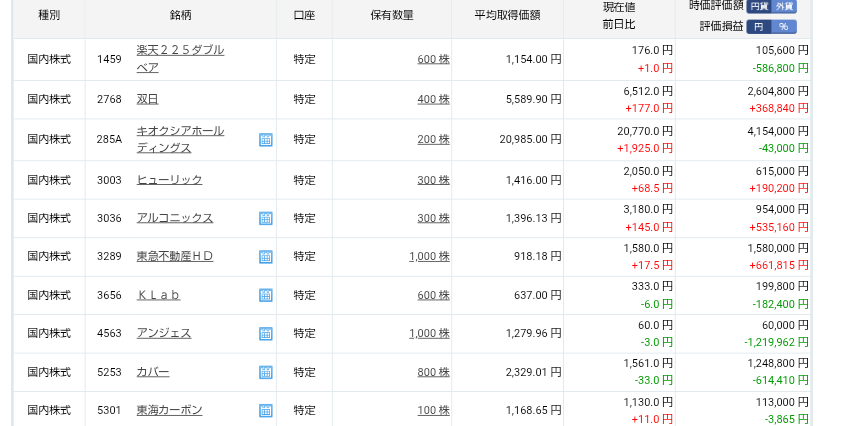Switch 時価評価額 to 円貨 display
This screenshot has width=849, height=426.
coord(757,6)
